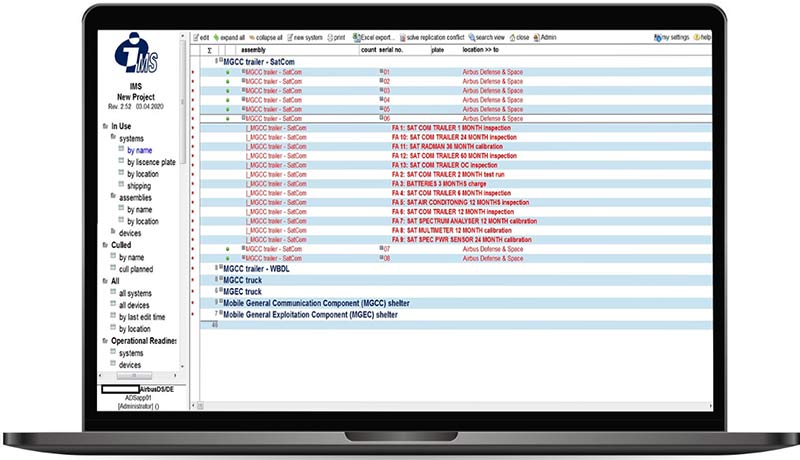Click the 'location >> to' column header
Screen dimensions: 800x460
coord(482,49)
